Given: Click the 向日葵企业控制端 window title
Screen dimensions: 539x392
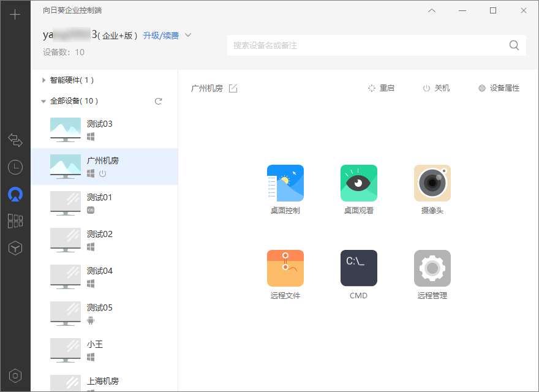Looking at the screenshot, I should click(x=72, y=10).
